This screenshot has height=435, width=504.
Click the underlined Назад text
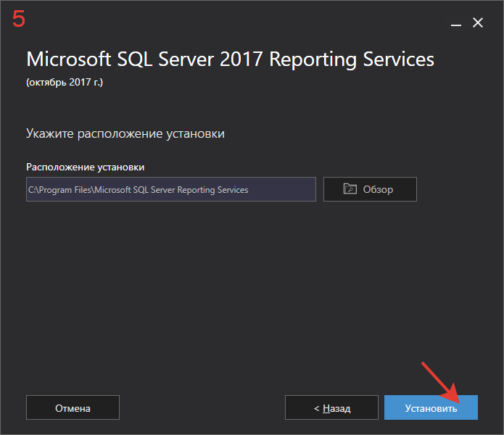(336, 408)
